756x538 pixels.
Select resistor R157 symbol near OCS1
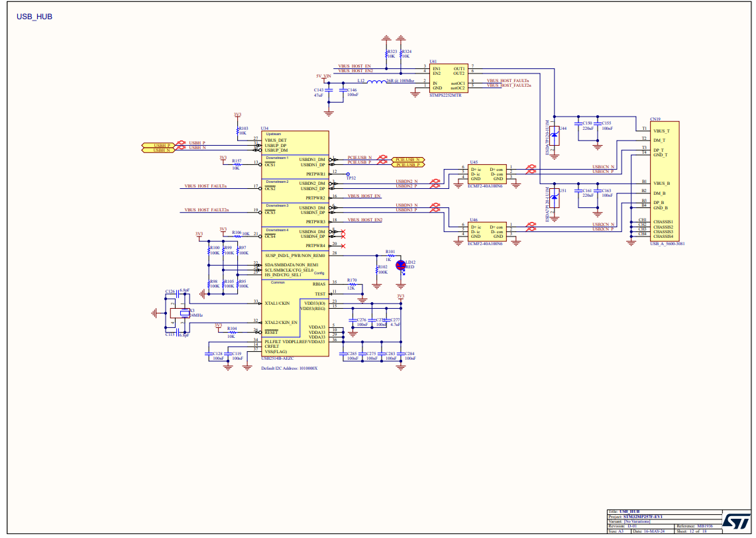pos(237,164)
